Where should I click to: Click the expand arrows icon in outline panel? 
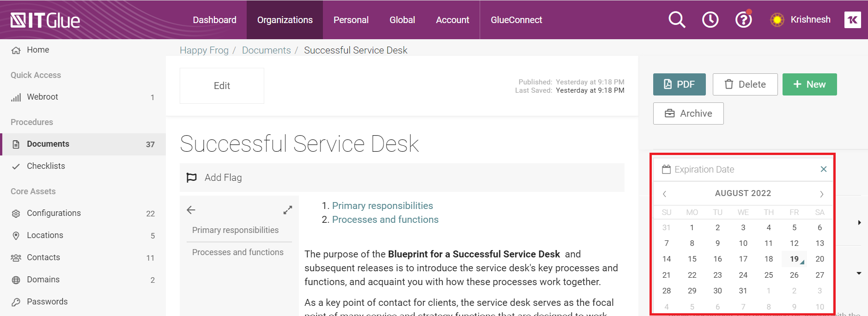[288, 210]
